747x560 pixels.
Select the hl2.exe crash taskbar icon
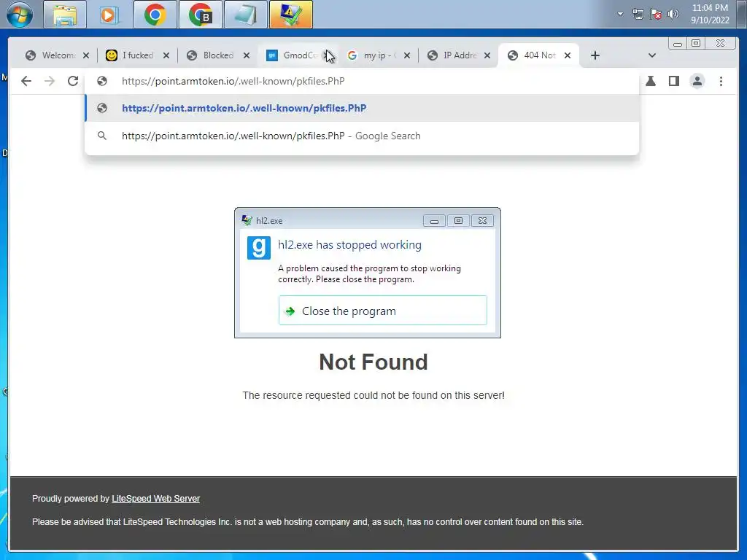point(290,15)
